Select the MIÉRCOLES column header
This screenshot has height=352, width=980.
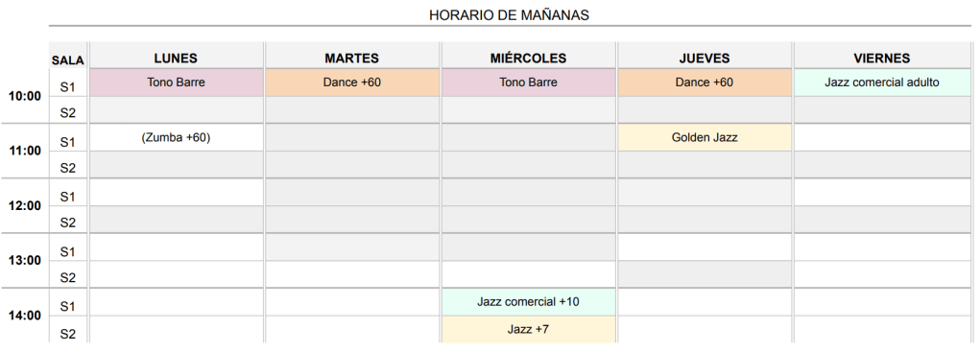pos(528,59)
